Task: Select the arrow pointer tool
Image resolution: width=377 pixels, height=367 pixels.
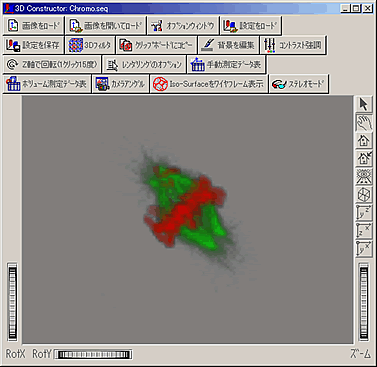Action: pos(364,104)
